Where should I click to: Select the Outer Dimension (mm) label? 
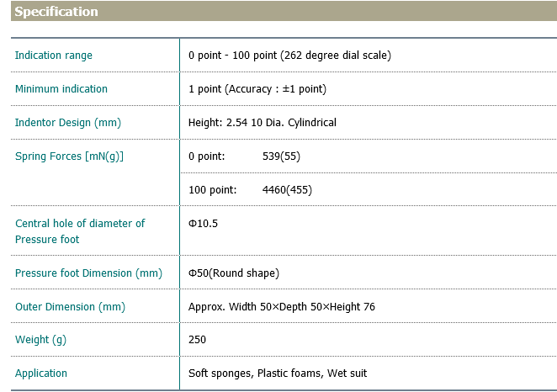coord(70,307)
